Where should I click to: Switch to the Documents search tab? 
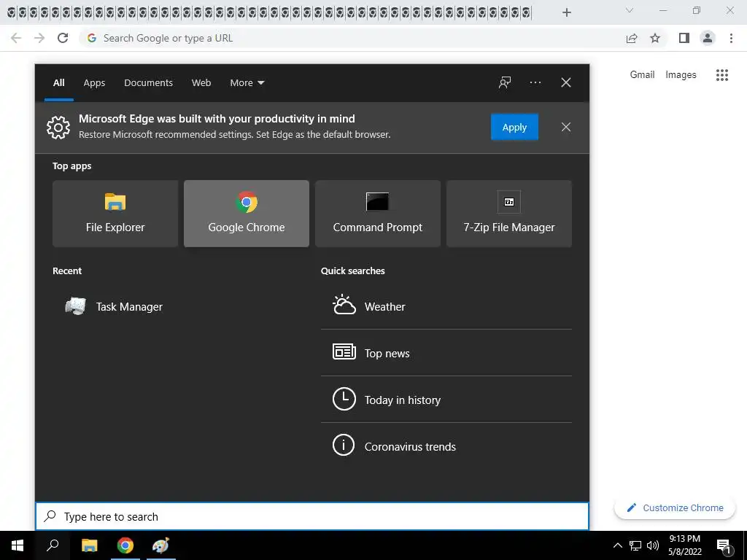coord(148,83)
